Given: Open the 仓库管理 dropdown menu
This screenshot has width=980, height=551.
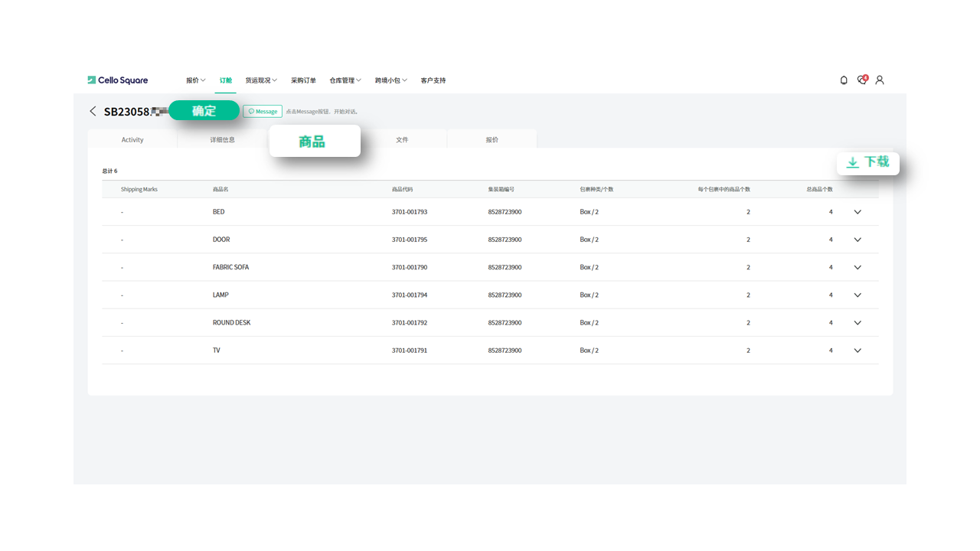Looking at the screenshot, I should (345, 80).
